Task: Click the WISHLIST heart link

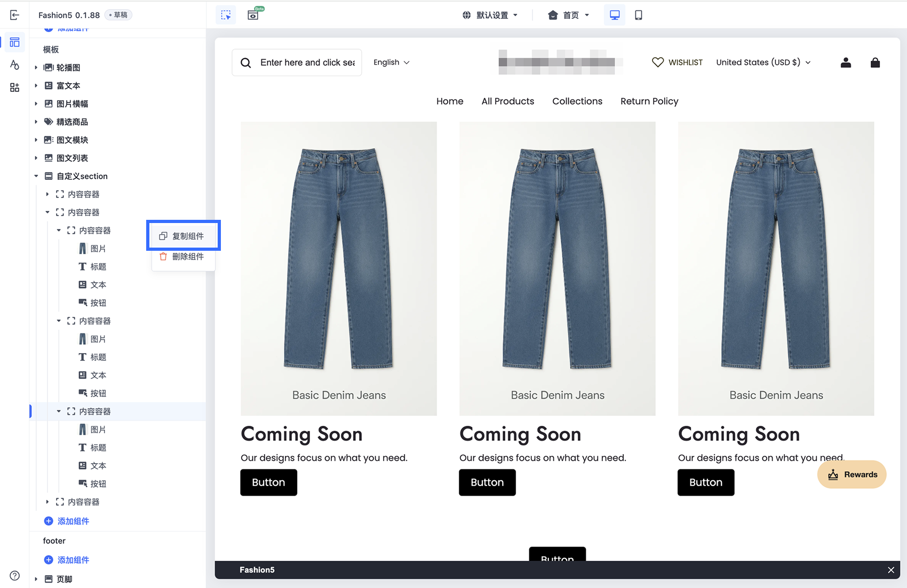Action: pyautogui.click(x=677, y=62)
